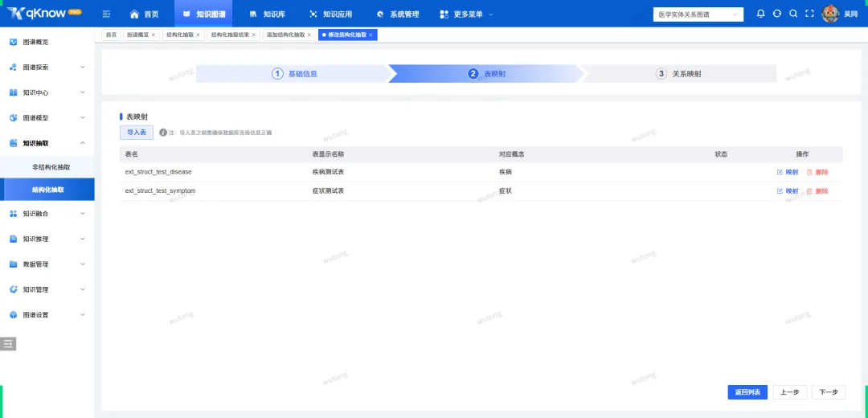Viewport: 868px width, 418px height.
Task: Open notifications bell icon
Action: [761, 14]
